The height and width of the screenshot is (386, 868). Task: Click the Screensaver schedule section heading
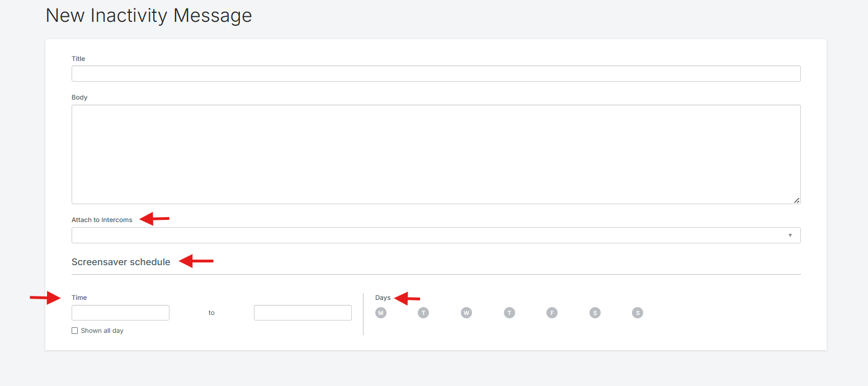(x=121, y=262)
